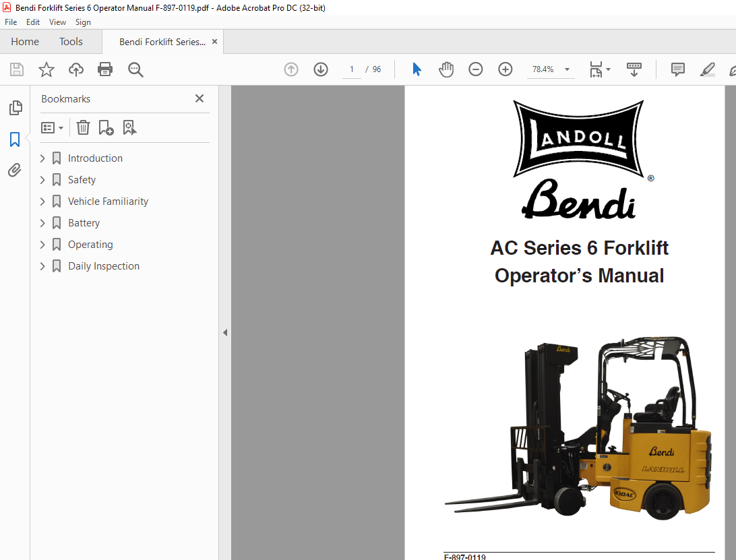This screenshot has width=736, height=560.
Task: Expand the Battery bookmark
Action: pyautogui.click(x=42, y=223)
